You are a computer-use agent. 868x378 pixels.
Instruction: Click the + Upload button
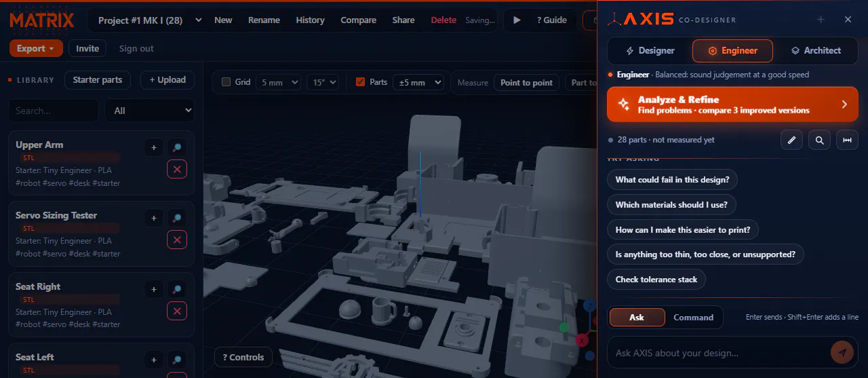point(167,79)
